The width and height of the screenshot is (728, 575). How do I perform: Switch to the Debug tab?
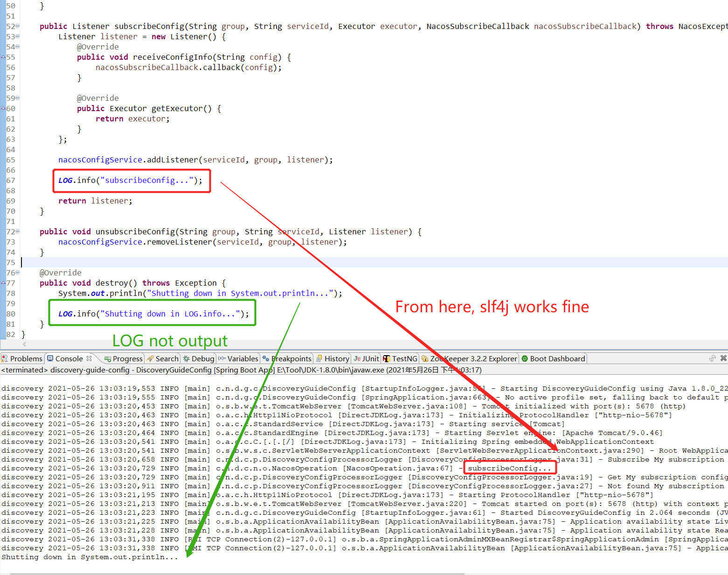coord(199,358)
